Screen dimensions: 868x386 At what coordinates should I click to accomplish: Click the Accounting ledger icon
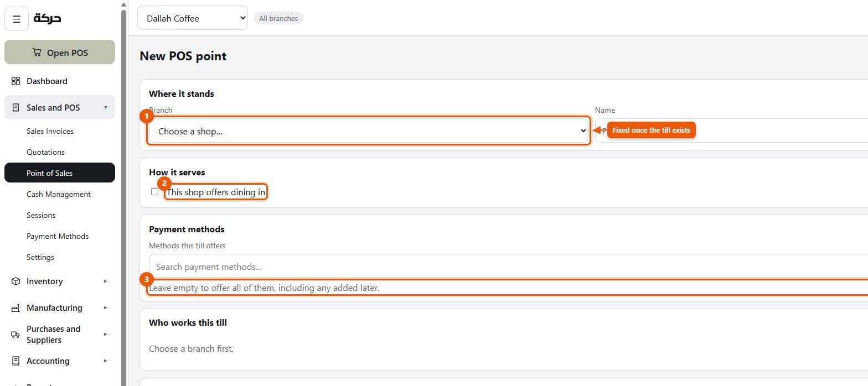coord(15,361)
